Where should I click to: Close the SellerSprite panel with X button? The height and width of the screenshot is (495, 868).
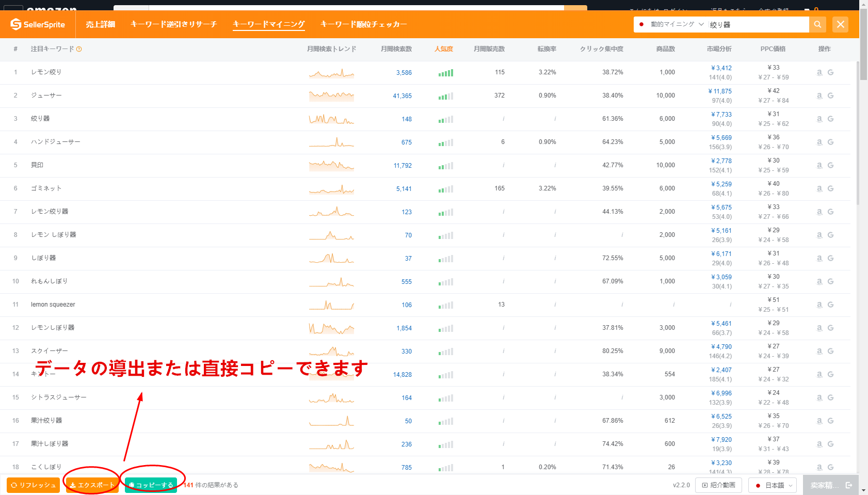tap(840, 24)
